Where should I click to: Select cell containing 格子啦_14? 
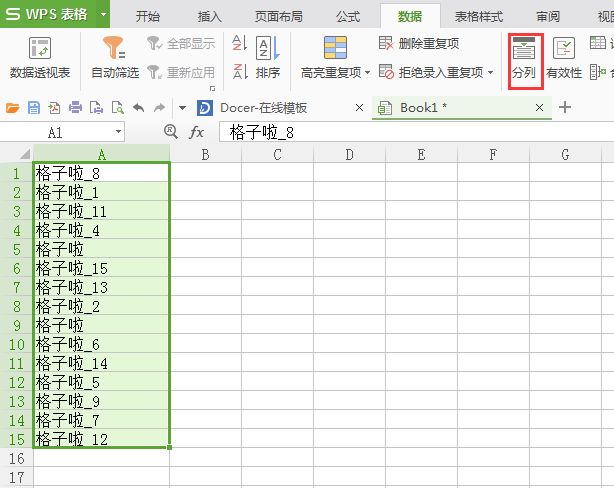(x=101, y=363)
